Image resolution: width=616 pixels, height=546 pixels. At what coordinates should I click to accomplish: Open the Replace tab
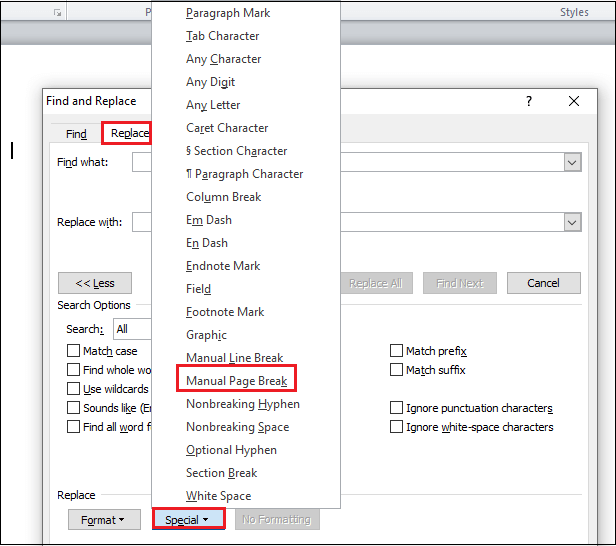click(x=126, y=133)
